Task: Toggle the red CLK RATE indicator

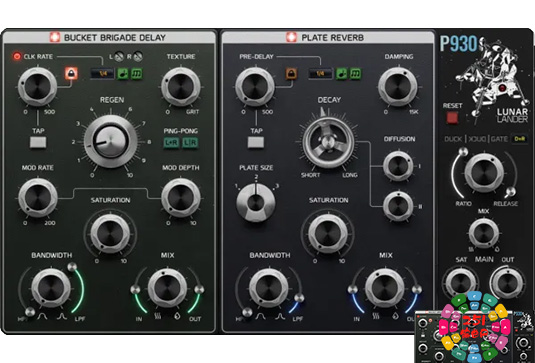Action: tap(17, 56)
